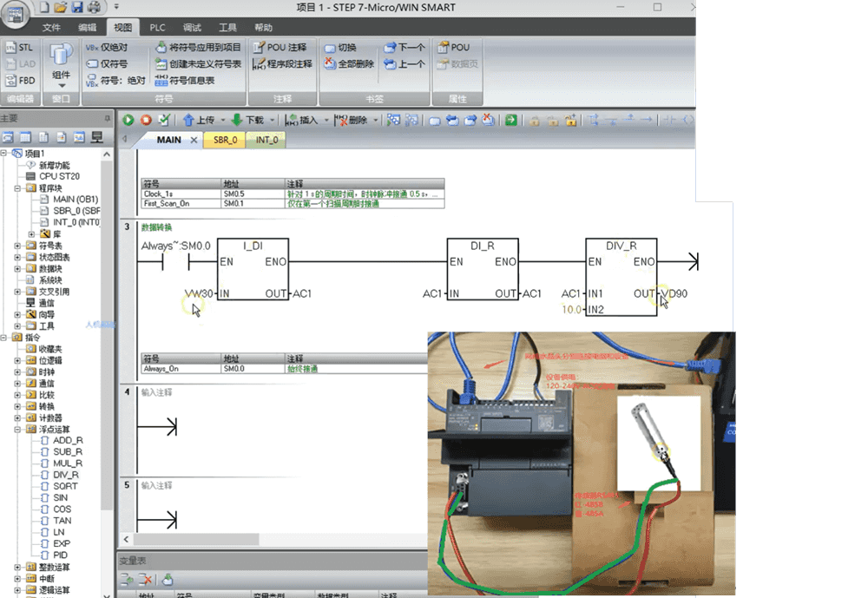Open the POU comments toggle
868x598 pixels.
(x=279, y=47)
